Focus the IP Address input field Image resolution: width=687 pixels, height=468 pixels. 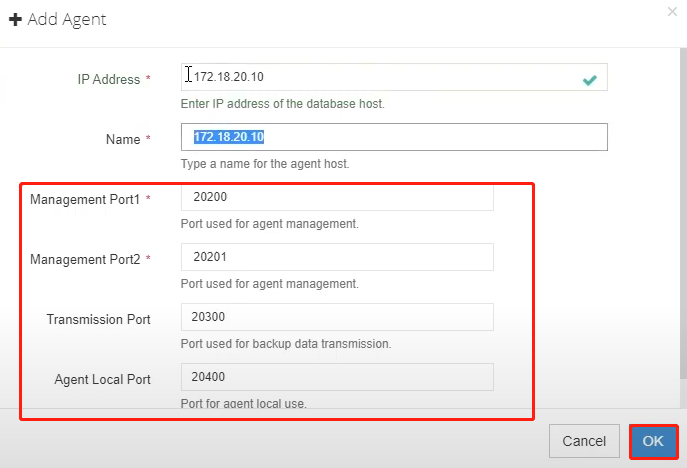click(x=394, y=77)
